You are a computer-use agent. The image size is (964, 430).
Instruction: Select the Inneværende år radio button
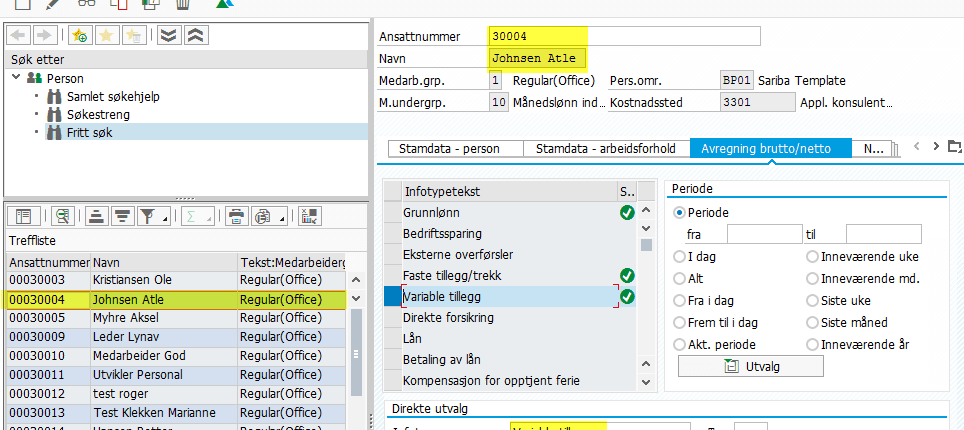tap(812, 344)
